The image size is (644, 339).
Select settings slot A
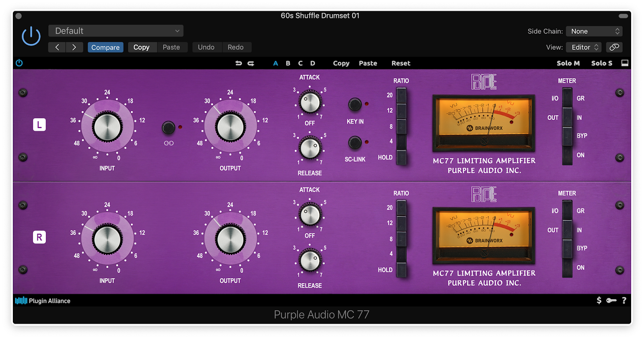tap(276, 63)
